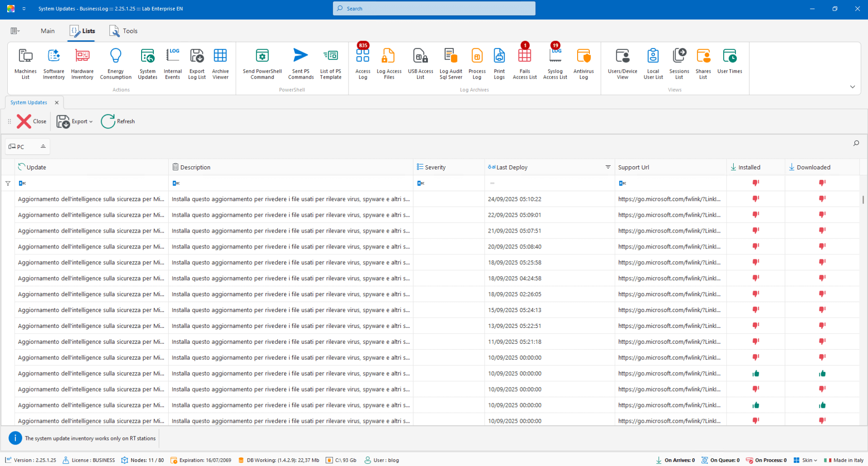Toggle the Downloaded filter thumb icon

822,183
